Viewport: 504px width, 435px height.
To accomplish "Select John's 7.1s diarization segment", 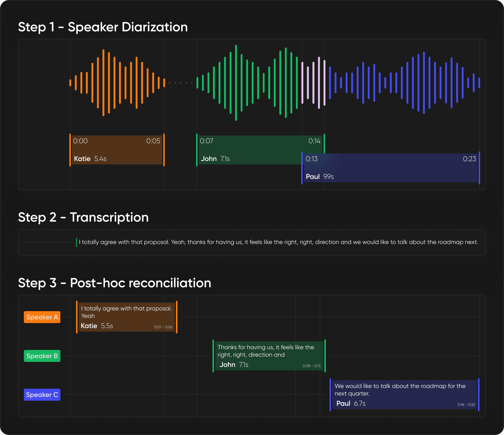I will click(249, 150).
